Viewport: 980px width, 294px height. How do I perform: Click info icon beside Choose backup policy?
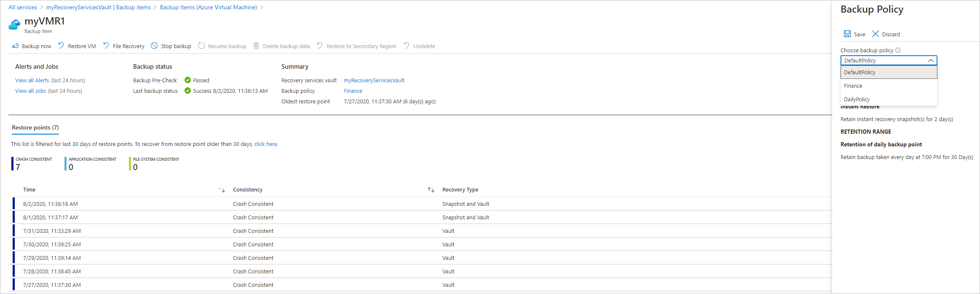click(898, 50)
